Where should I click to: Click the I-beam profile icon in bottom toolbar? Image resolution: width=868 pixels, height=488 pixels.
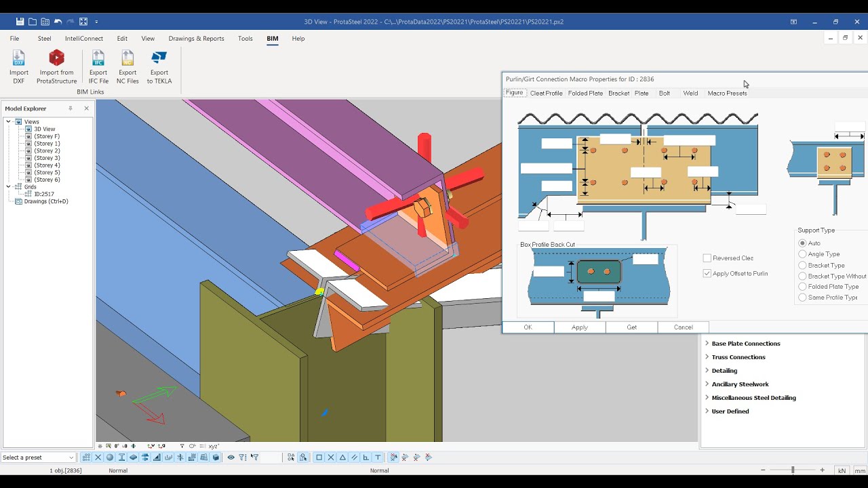(x=121, y=457)
